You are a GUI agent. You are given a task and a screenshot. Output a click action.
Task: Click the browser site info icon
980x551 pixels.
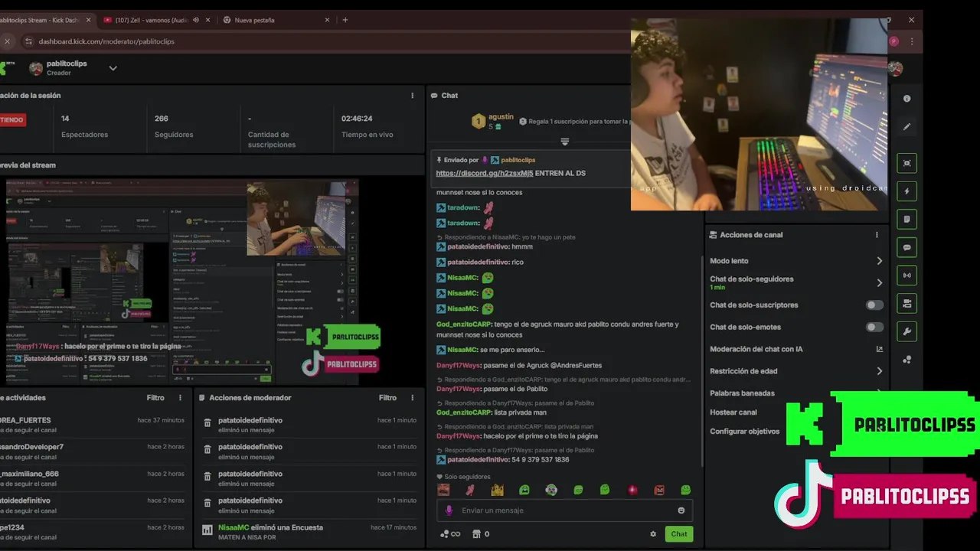28,41
